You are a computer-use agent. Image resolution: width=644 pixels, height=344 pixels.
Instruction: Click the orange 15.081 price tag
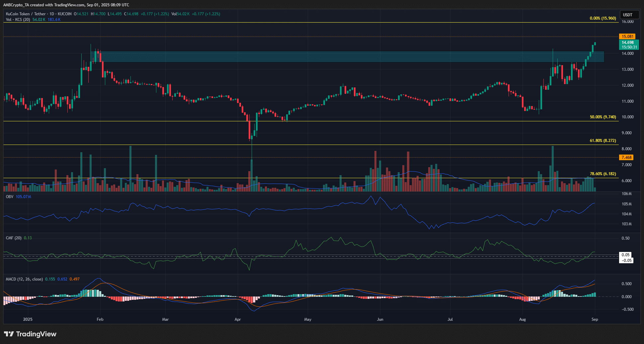(x=627, y=37)
